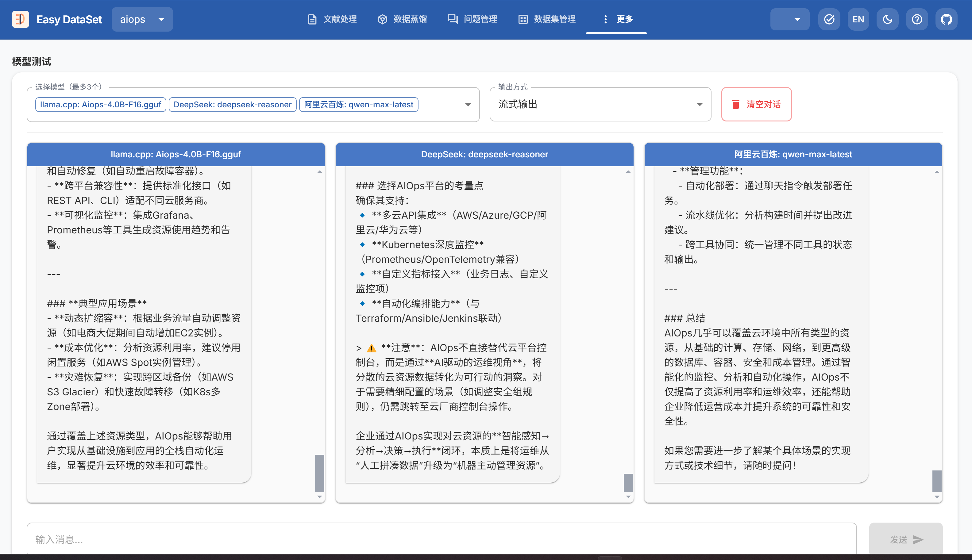Viewport: 972px width, 560px height.
Task: Open the GitHub repository icon
Action: [x=946, y=19]
